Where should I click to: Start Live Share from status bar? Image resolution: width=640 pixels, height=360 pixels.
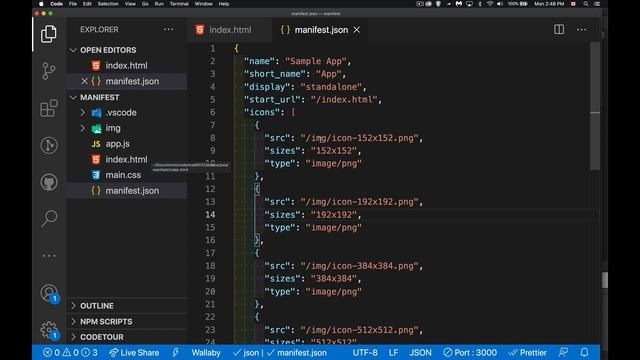coord(134,353)
